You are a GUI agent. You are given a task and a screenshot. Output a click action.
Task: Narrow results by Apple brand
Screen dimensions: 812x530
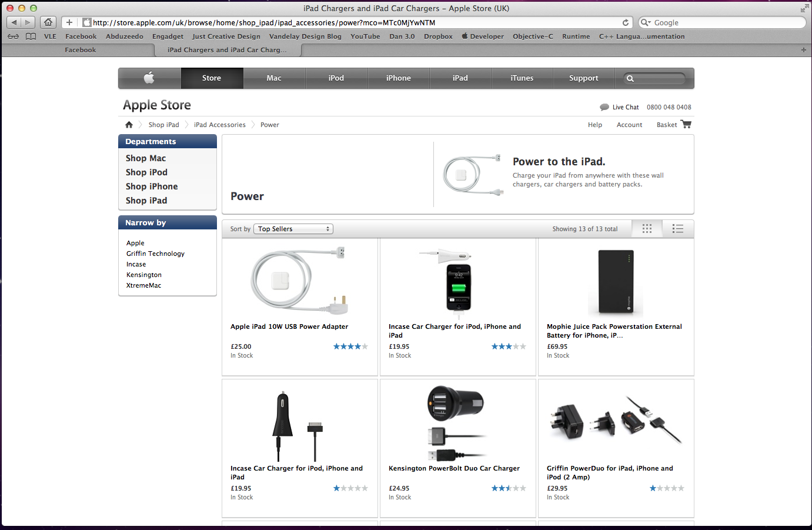(135, 243)
